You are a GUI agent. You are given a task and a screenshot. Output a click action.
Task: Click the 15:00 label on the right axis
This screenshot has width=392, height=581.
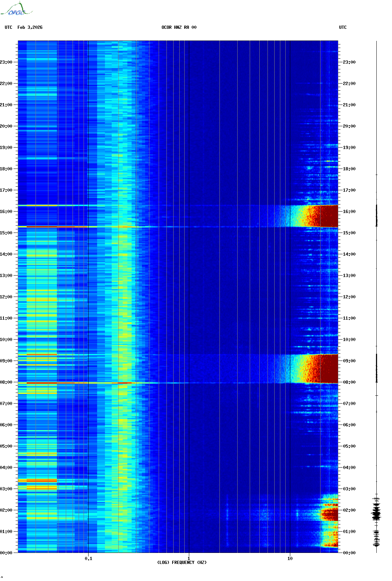[x=349, y=233]
